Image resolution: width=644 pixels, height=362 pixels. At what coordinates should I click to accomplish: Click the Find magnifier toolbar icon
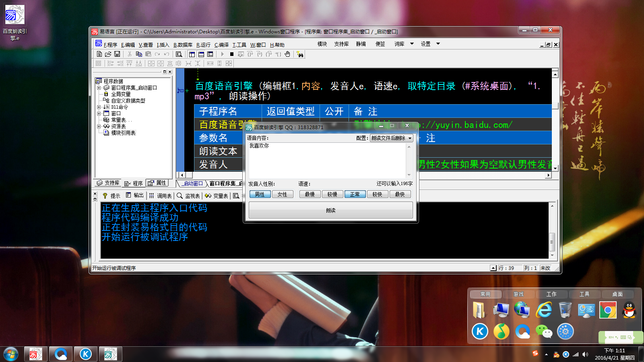tap(179, 54)
